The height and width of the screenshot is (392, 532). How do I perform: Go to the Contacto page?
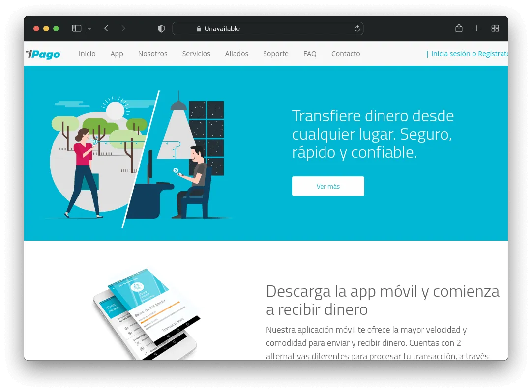tap(346, 54)
